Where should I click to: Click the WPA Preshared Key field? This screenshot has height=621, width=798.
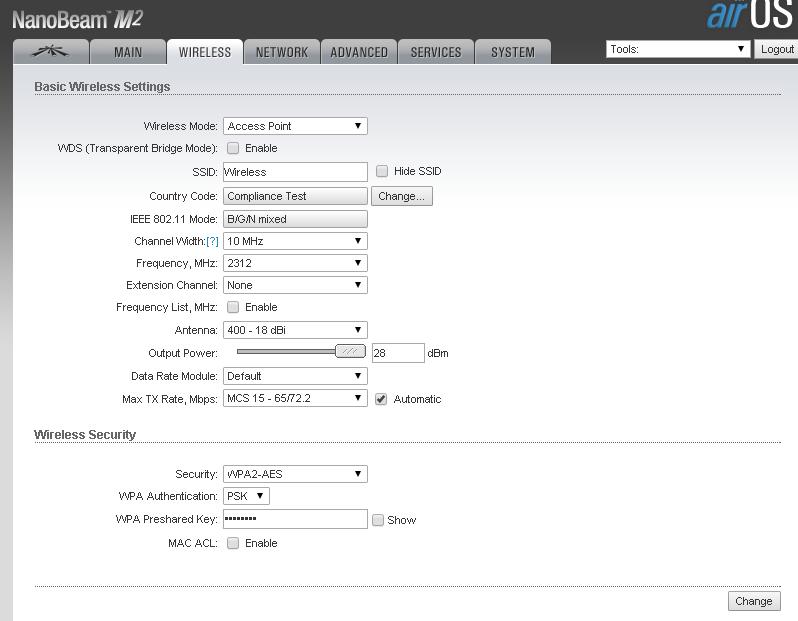point(295,519)
